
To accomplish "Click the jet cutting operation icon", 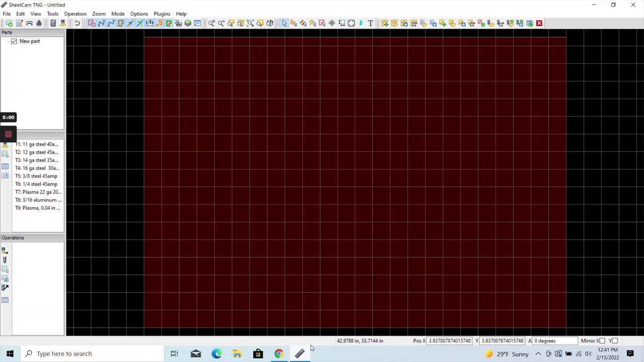I will pos(5,251).
